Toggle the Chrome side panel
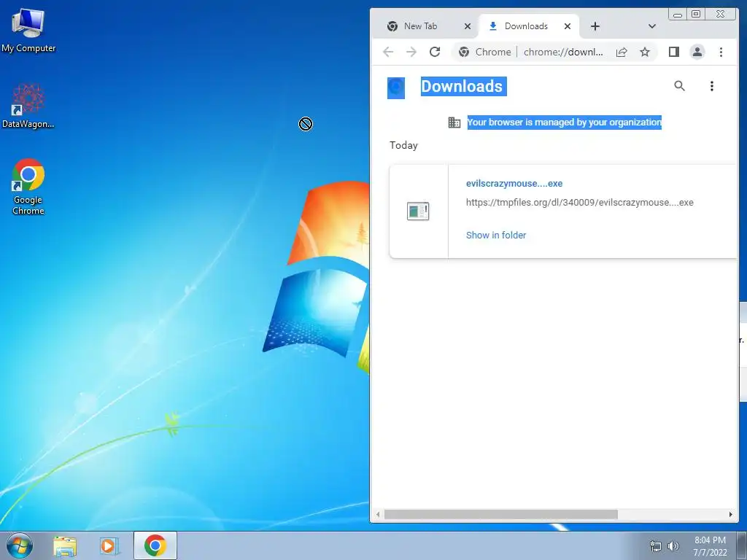This screenshot has width=747, height=560. [x=673, y=52]
